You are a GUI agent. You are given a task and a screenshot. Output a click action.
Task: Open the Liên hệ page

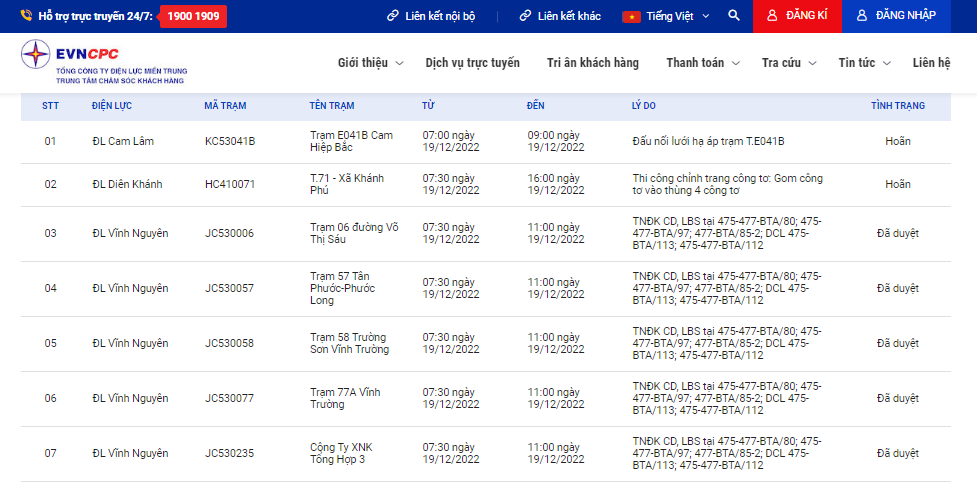[931, 63]
